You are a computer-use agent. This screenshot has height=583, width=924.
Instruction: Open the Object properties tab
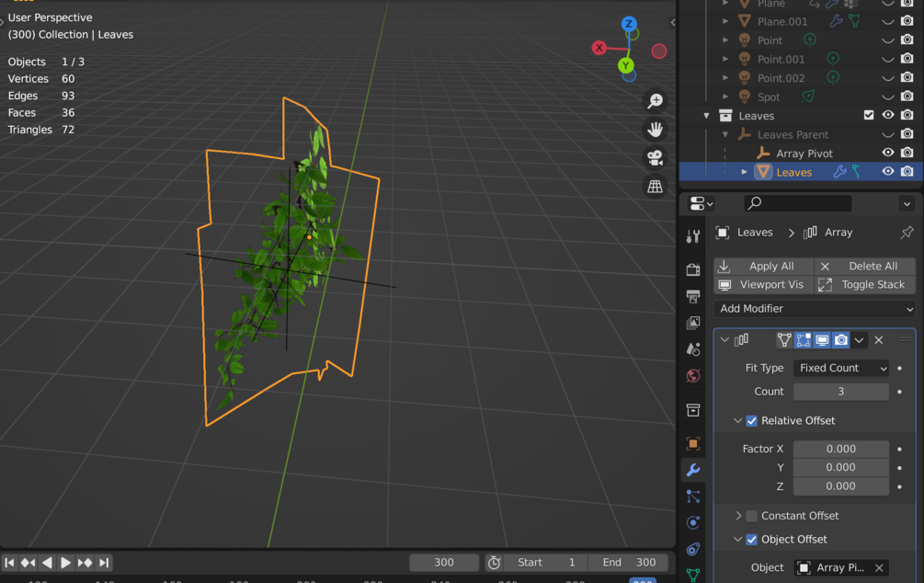click(x=693, y=443)
